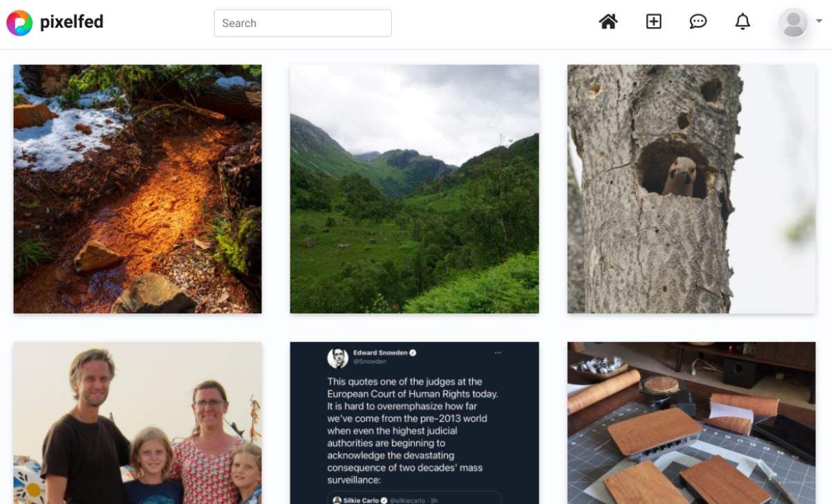This screenshot has width=832, height=504.
Task: Click the Edward Snowden name in tweet
Action: pyautogui.click(x=380, y=352)
